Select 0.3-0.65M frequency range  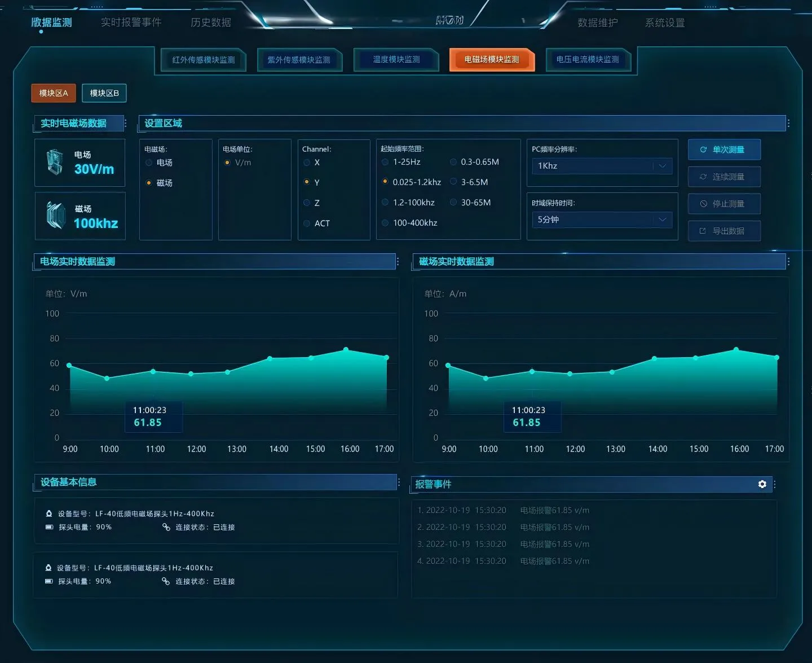pos(453,162)
